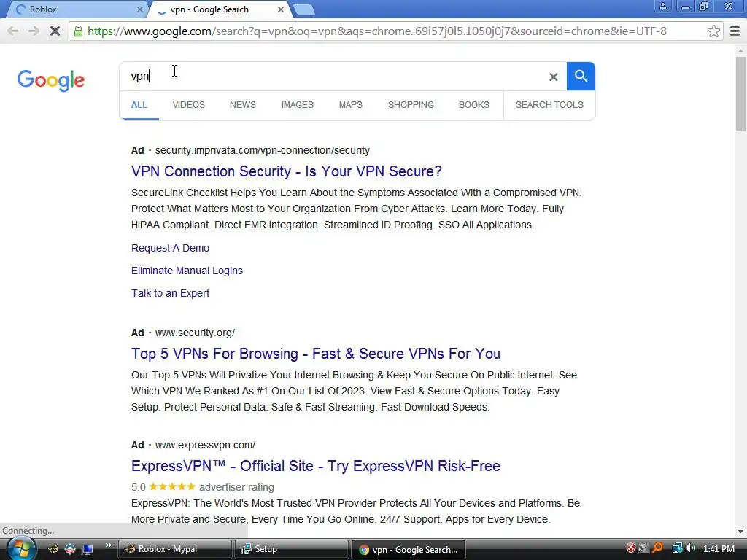Switch to SHOPPING results tab

tap(411, 105)
